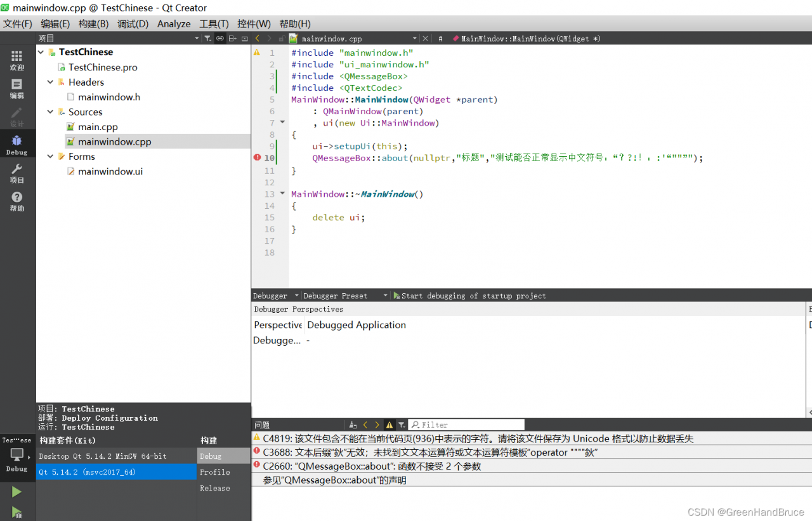Screen dimensions: 812x521
Task: Open the kit selector monitor icon
Action: coord(17,455)
